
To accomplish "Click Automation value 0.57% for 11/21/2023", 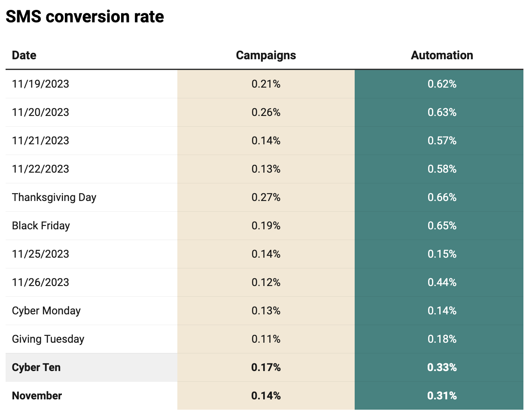I will [x=442, y=140].
